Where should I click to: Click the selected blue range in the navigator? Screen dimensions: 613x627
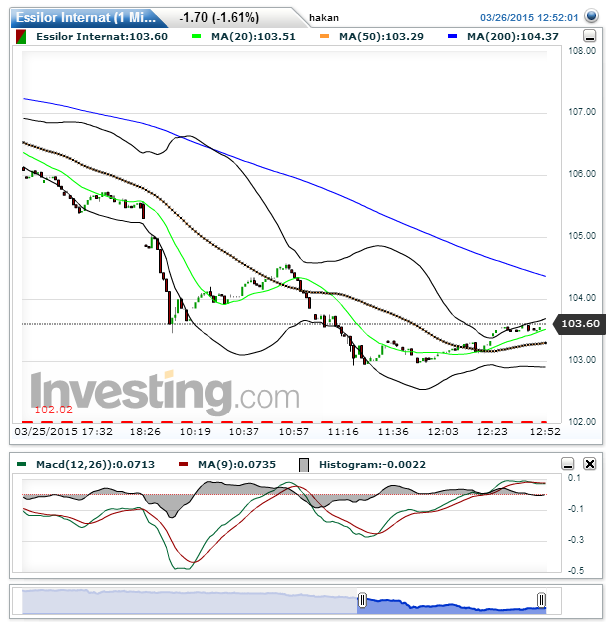(452, 606)
